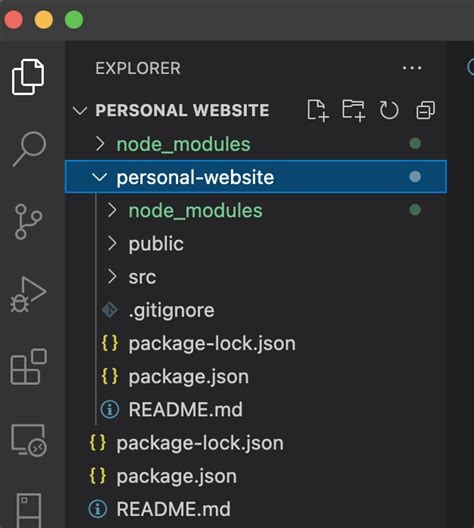This screenshot has height=528, width=474.
Task: Open the Run and Debug view
Action: [28, 294]
